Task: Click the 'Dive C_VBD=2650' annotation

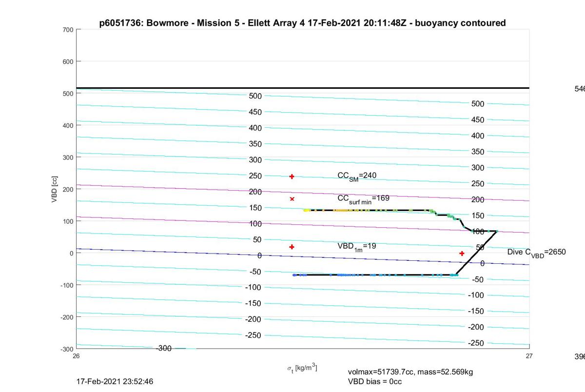Action: (x=536, y=253)
